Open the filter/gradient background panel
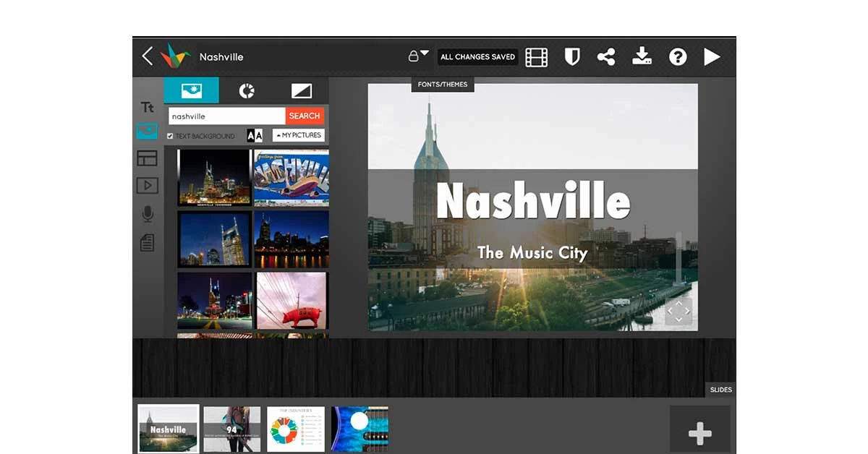Viewport: 868px width, 454px height. coord(302,90)
